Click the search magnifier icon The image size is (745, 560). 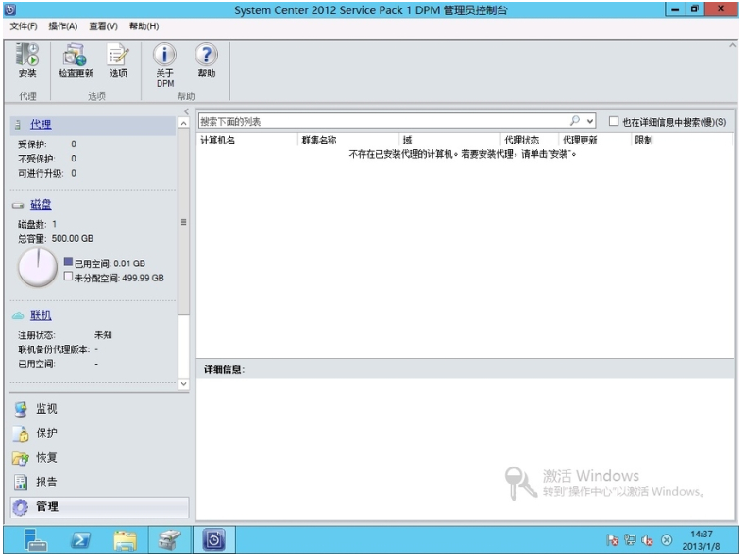pyautogui.click(x=575, y=121)
